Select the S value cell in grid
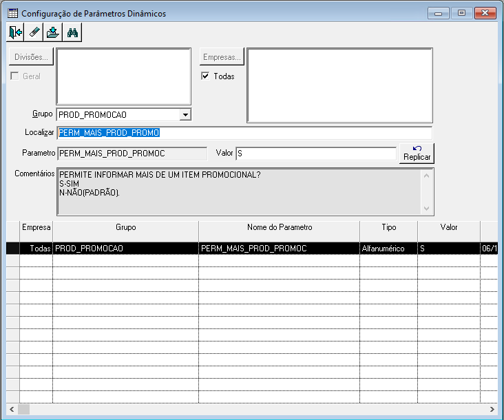The image size is (504, 420). 449,249
